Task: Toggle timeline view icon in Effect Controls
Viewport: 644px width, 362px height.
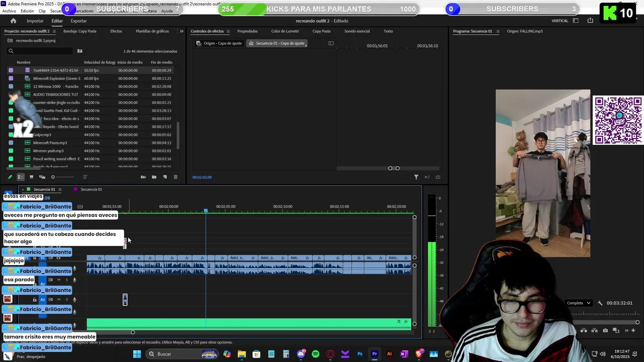Action: click(331, 43)
